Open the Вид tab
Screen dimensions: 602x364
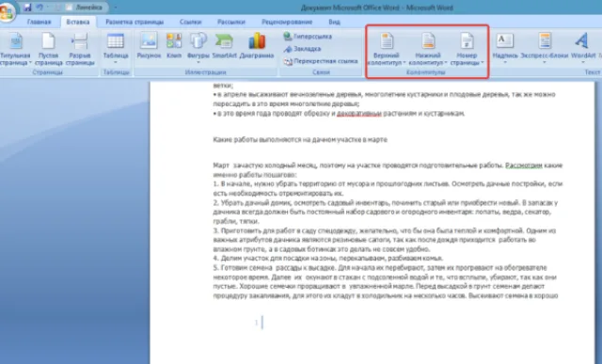335,22
